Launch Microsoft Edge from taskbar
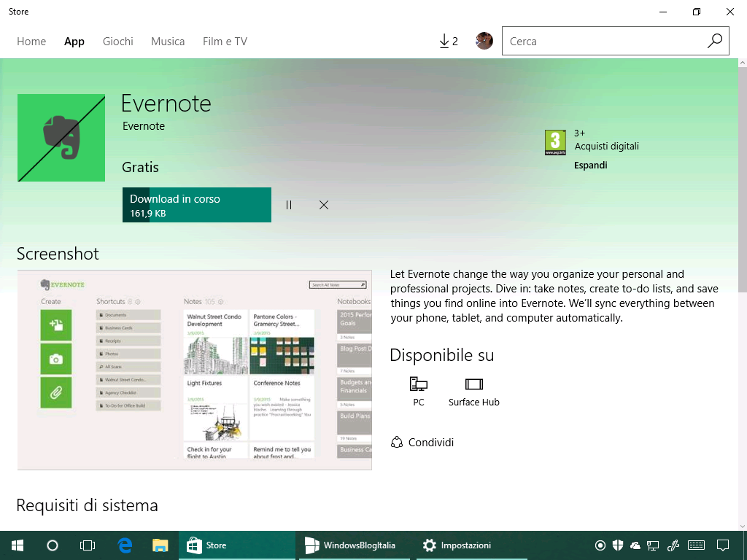Screen dimensions: 747x560 [x=125, y=545]
